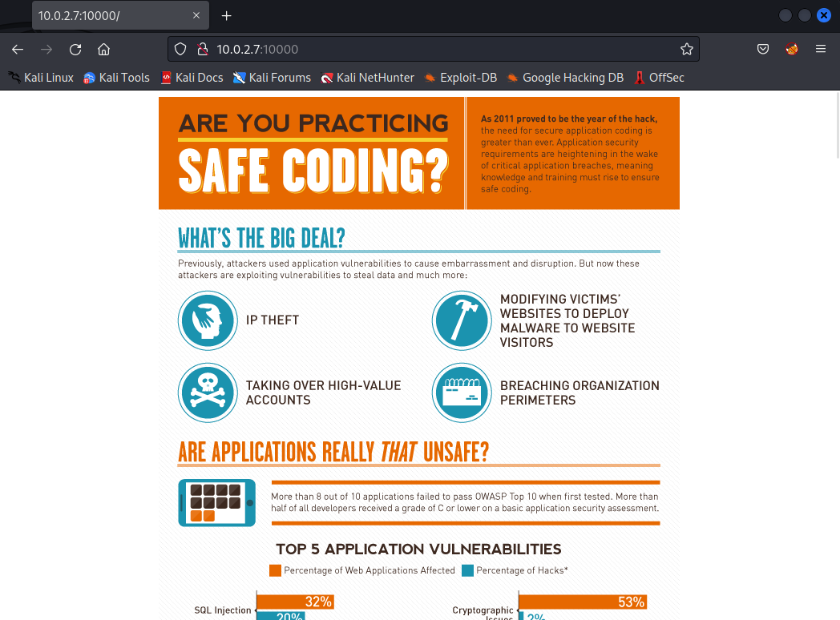Viewport: 840px width, 620px height.
Task: Open the Google Hacking DB bookmark
Action: pyautogui.click(x=565, y=78)
